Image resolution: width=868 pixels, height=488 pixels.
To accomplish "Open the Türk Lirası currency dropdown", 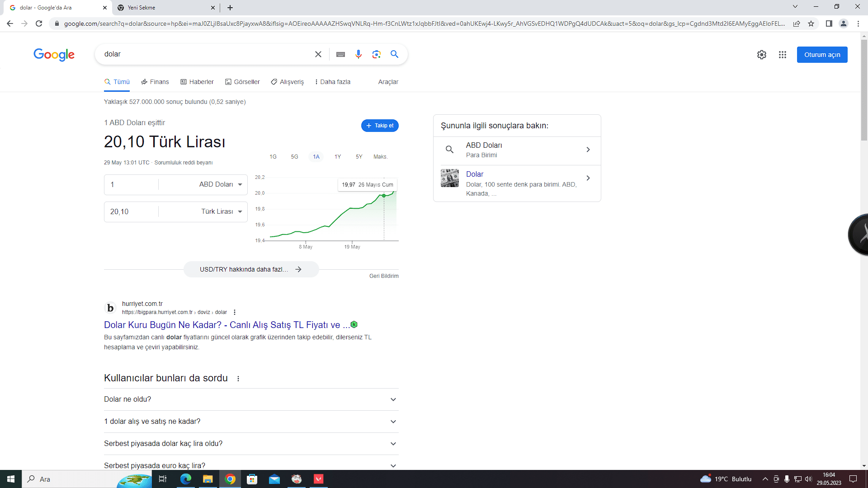I will point(222,211).
